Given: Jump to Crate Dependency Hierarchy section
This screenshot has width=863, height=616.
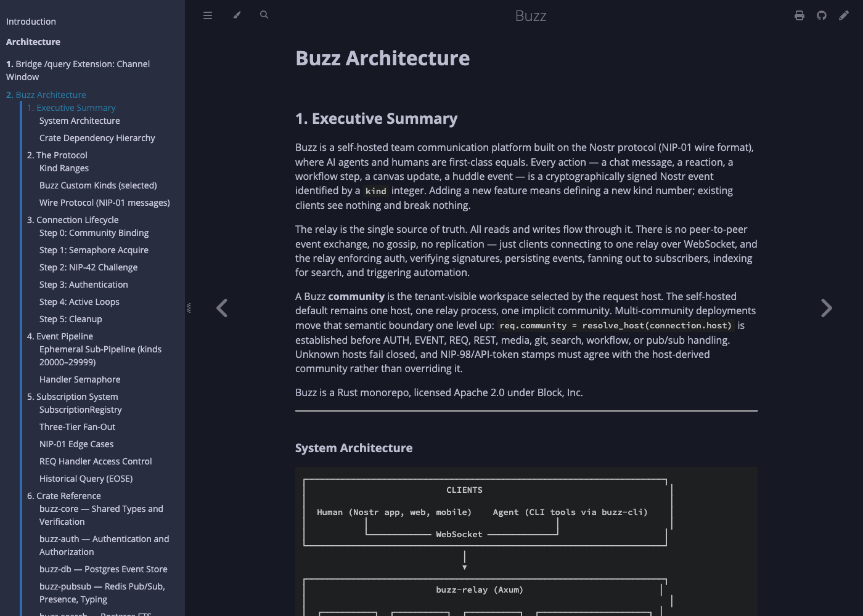Looking at the screenshot, I should [97, 138].
